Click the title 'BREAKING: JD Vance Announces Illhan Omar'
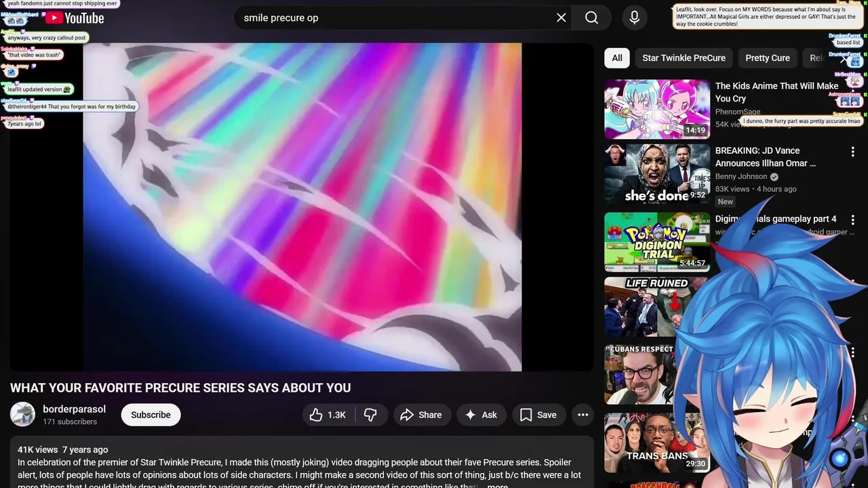 [x=766, y=157]
